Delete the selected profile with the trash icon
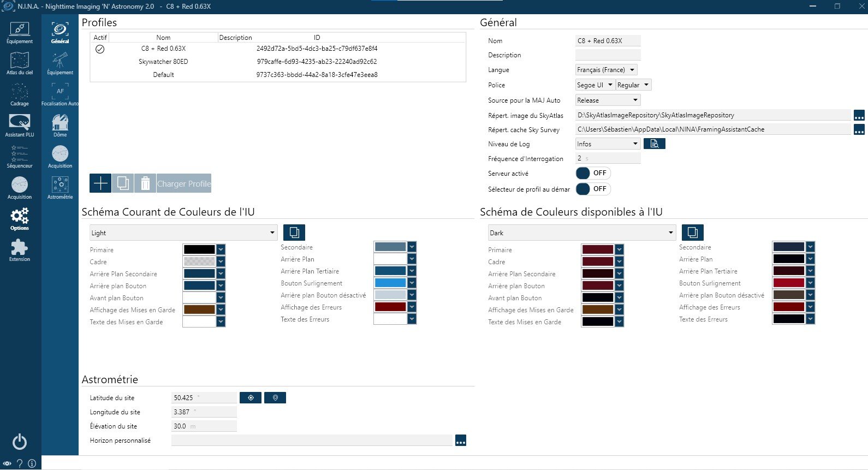868x470 pixels. 145,183
